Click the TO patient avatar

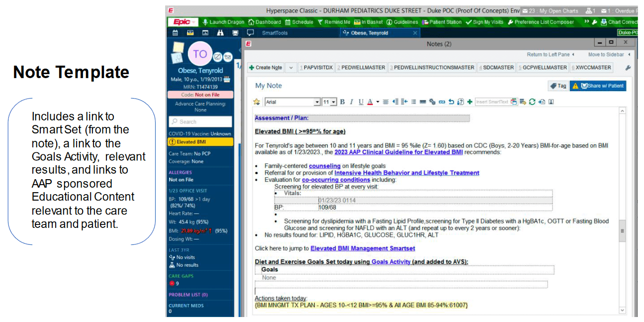[200, 54]
